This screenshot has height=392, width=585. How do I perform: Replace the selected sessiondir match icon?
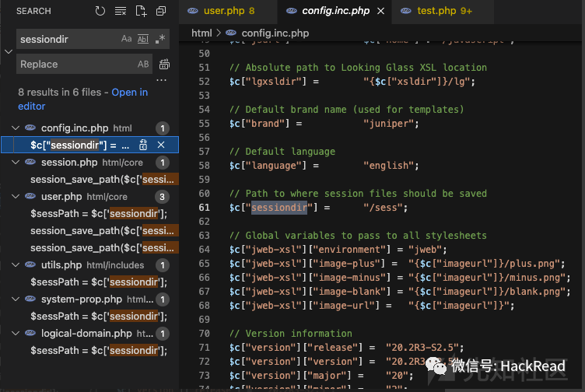click(x=143, y=145)
